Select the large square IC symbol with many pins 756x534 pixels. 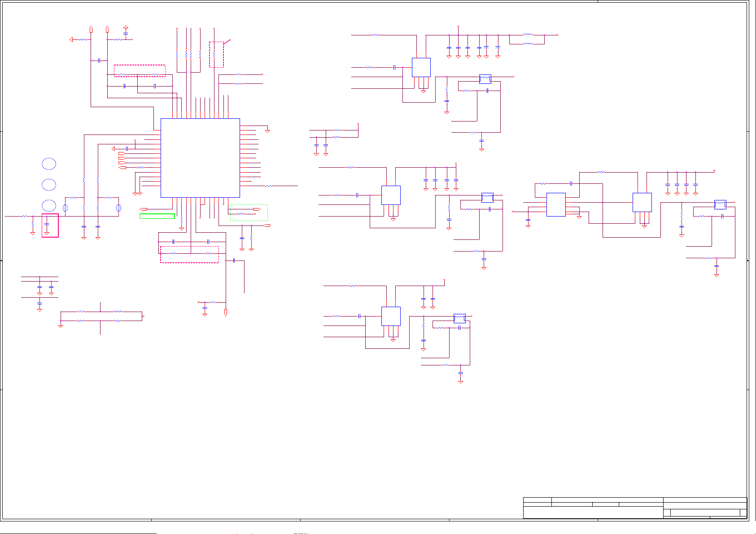click(x=200, y=158)
